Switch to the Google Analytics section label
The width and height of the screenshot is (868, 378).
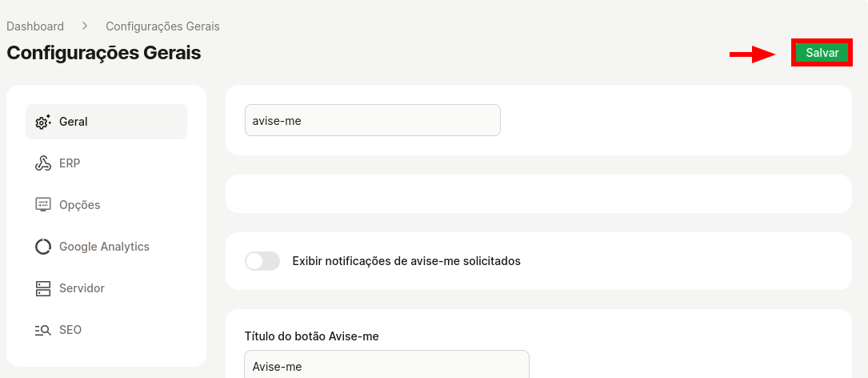tap(104, 247)
